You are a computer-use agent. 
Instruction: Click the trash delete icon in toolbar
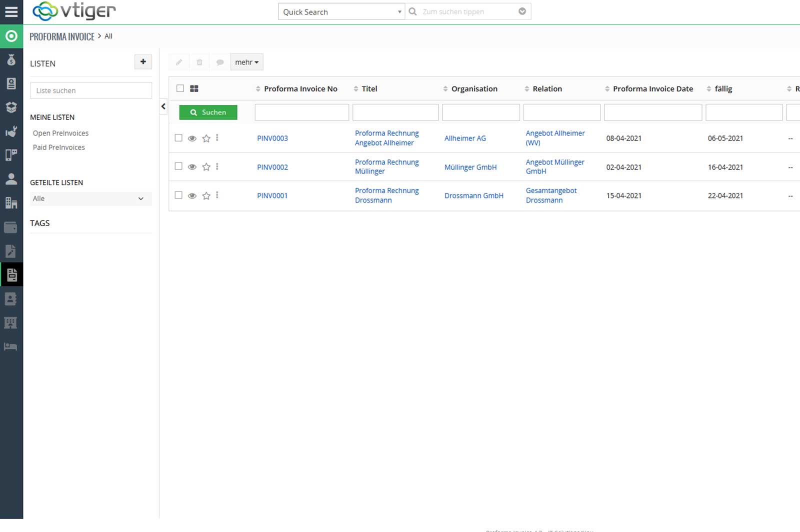coord(199,61)
